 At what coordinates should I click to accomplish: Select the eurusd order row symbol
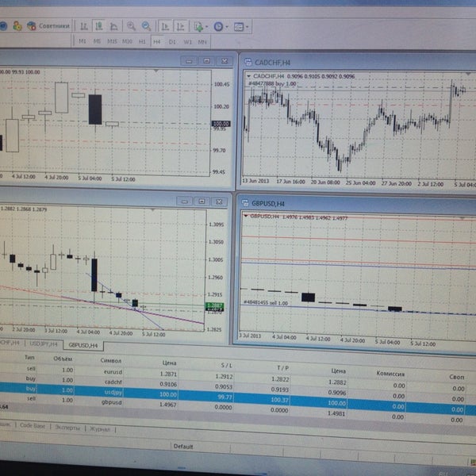[x=113, y=371]
